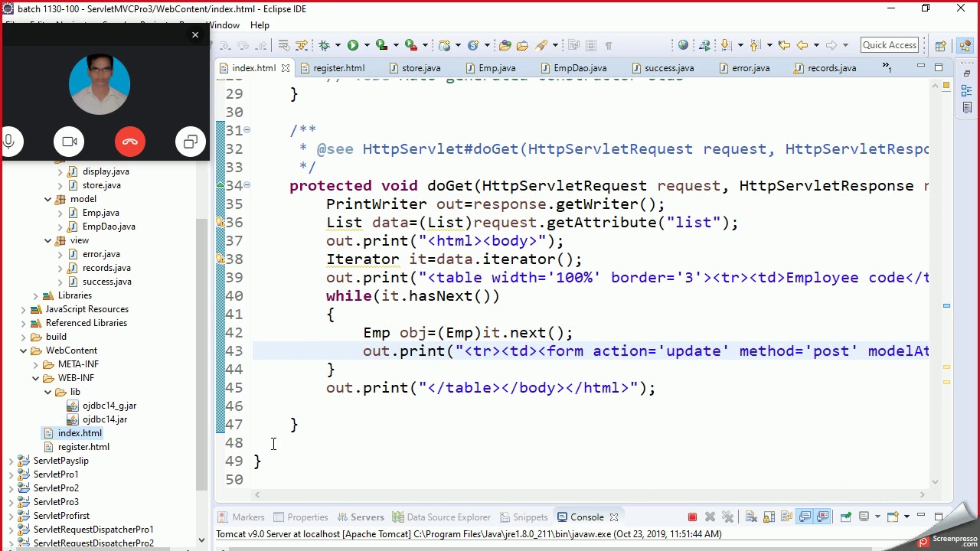The image size is (980, 551).
Task: Collapse the doGet method at line 34
Action: tap(247, 185)
